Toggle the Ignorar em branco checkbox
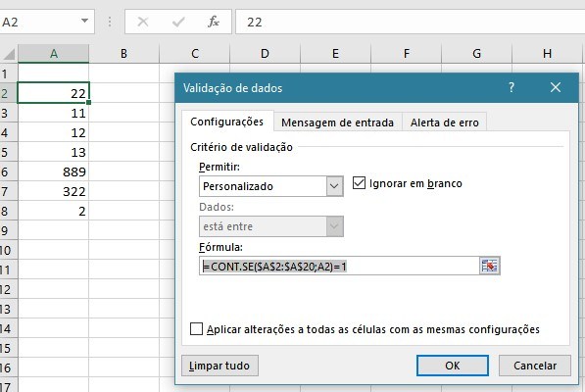 [x=359, y=183]
